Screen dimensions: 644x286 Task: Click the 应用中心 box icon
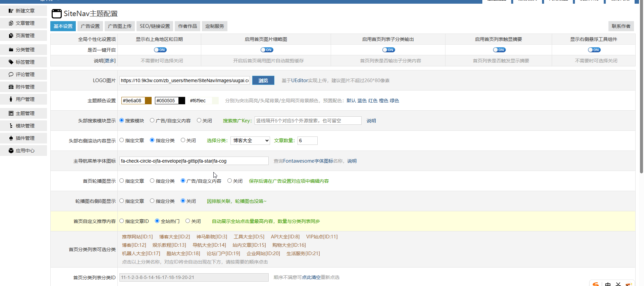[11, 151]
